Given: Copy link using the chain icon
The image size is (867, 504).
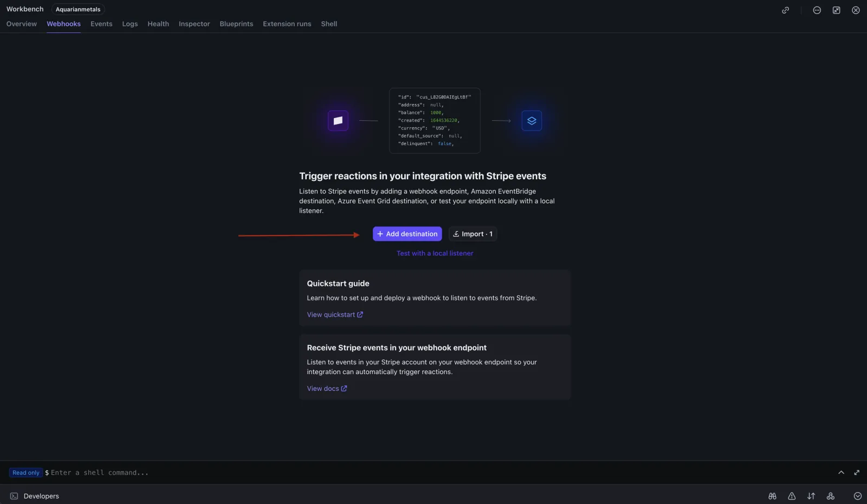Looking at the screenshot, I should click(785, 10).
